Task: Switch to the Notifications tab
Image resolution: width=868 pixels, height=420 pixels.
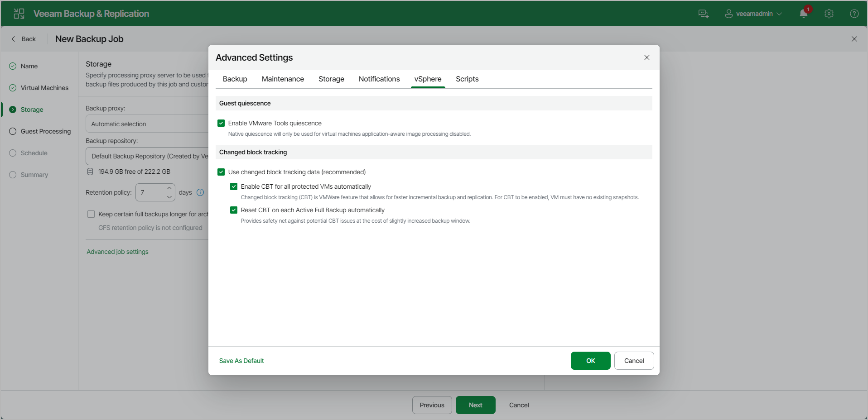Action: click(x=379, y=79)
